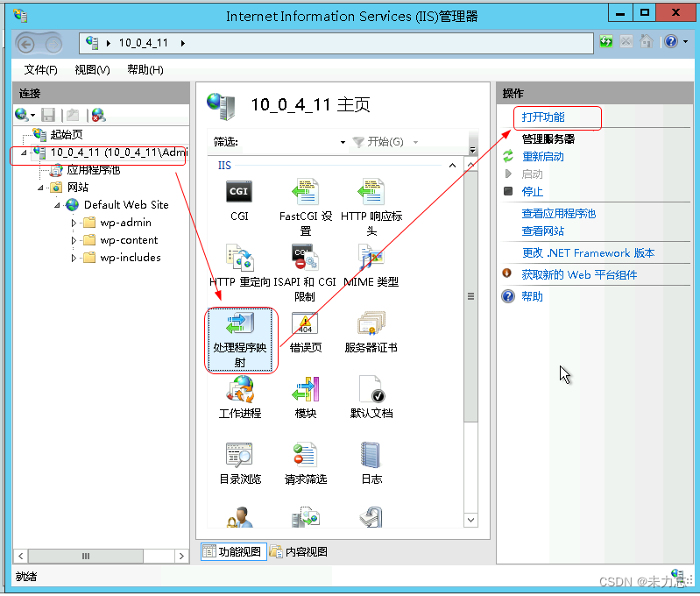The height and width of the screenshot is (596, 700).
Task: Click 打开功能 action link
Action: click(x=543, y=117)
